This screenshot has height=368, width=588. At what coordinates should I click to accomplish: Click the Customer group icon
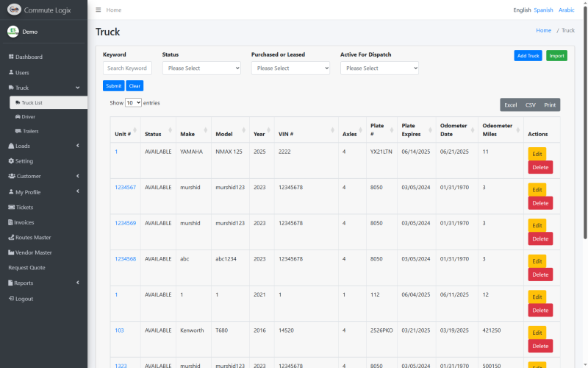pyautogui.click(x=12, y=176)
